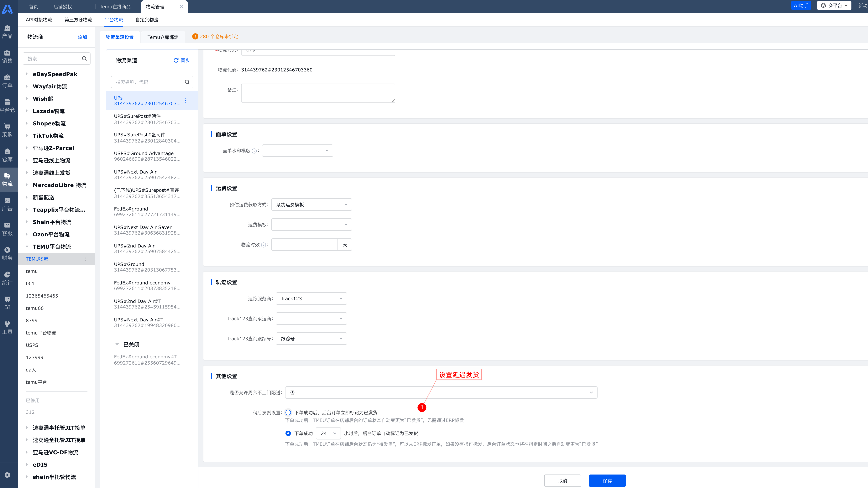Click the 同步 refresh icon
This screenshot has height=488, width=868.
[x=176, y=60]
